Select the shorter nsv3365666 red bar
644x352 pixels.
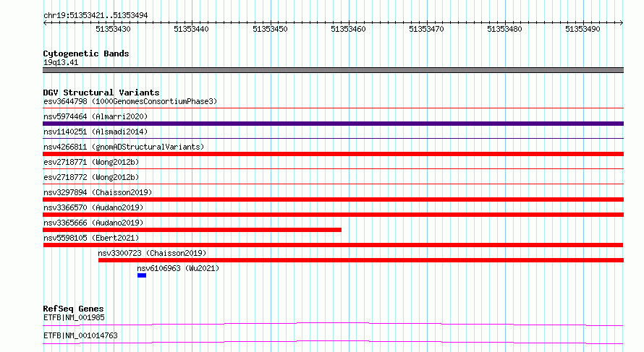[x=192, y=230]
